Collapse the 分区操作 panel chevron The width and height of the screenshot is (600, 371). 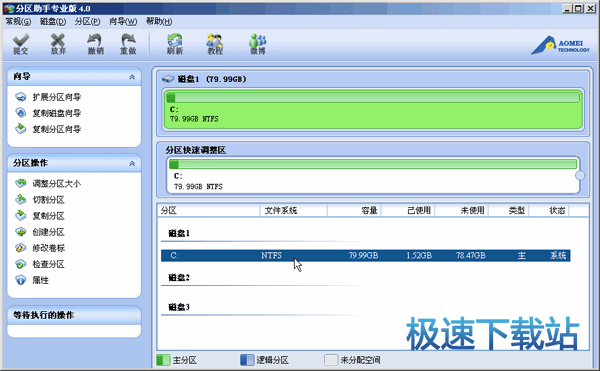[x=132, y=163]
